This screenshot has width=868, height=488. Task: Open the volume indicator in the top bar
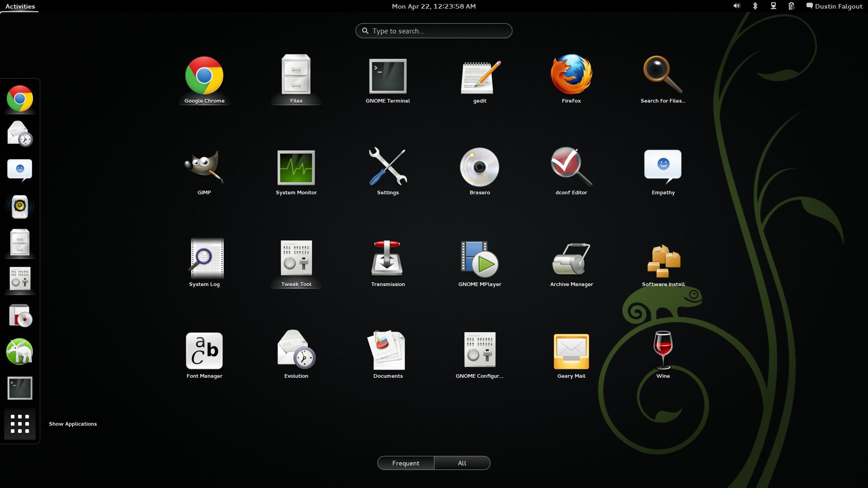[737, 6]
